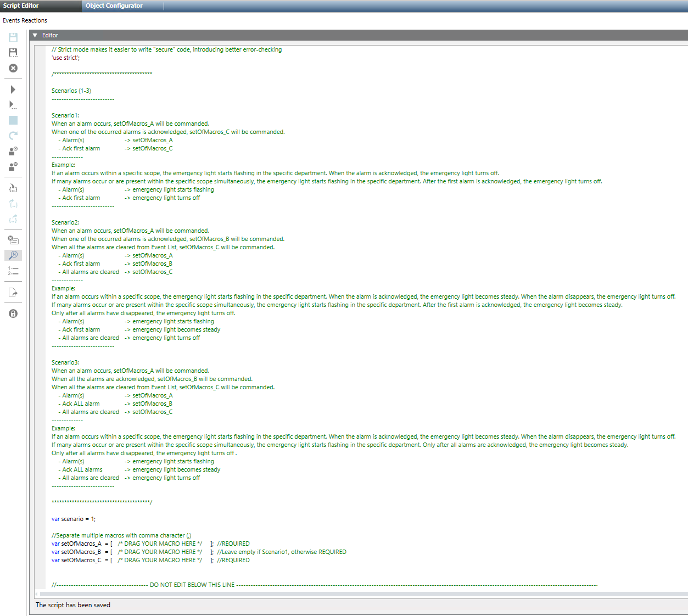Click the clear output list icon
Image resolution: width=688 pixels, height=616 pixels.
(13, 240)
